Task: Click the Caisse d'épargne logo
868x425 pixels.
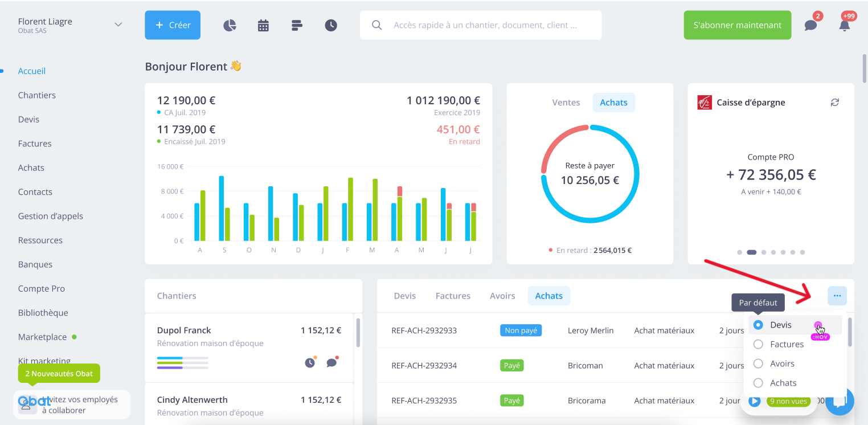Action: (705, 103)
